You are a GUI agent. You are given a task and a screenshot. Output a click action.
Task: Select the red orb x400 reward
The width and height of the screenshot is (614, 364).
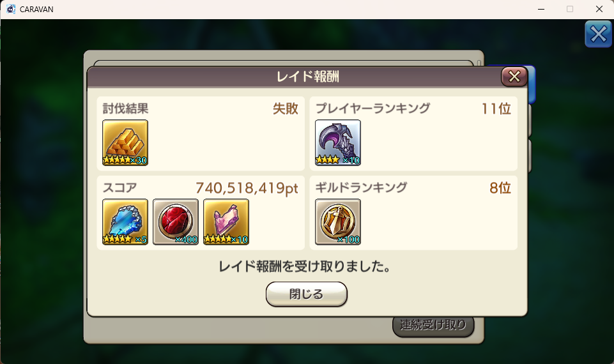click(176, 222)
